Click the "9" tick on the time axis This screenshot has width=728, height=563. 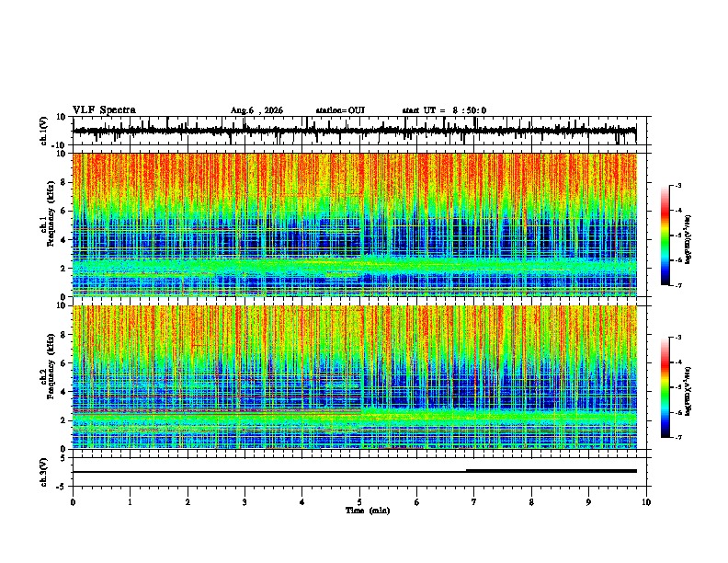588,502
